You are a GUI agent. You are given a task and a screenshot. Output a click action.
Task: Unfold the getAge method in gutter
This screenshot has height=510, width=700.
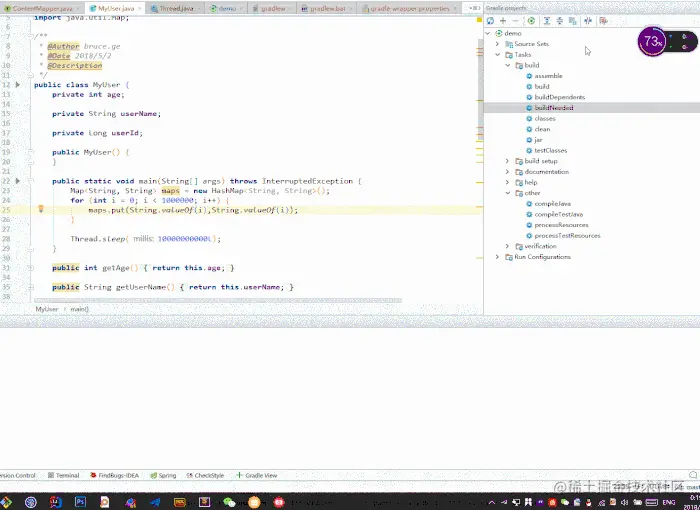(x=31, y=268)
